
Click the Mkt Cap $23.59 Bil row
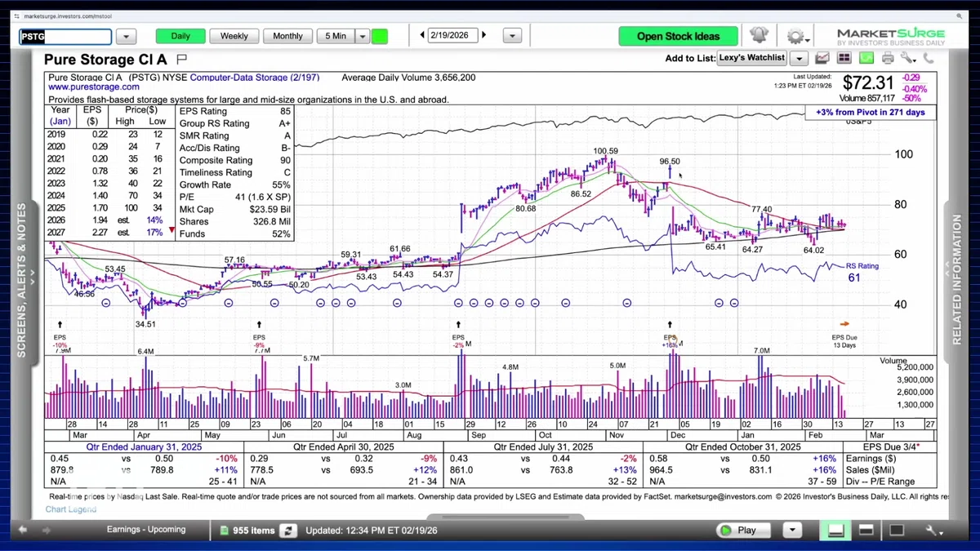pos(235,209)
